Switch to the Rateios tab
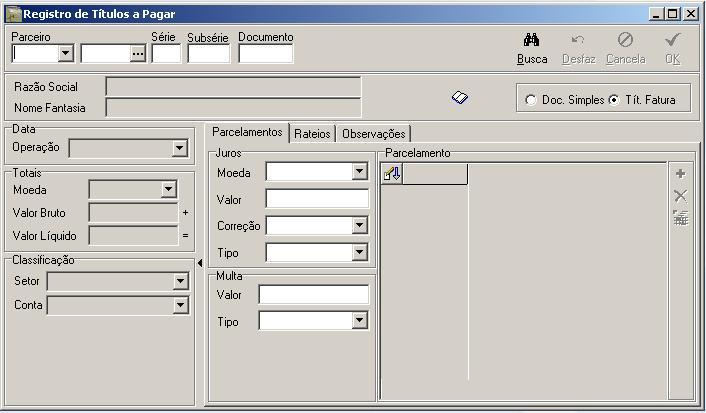 (x=312, y=134)
